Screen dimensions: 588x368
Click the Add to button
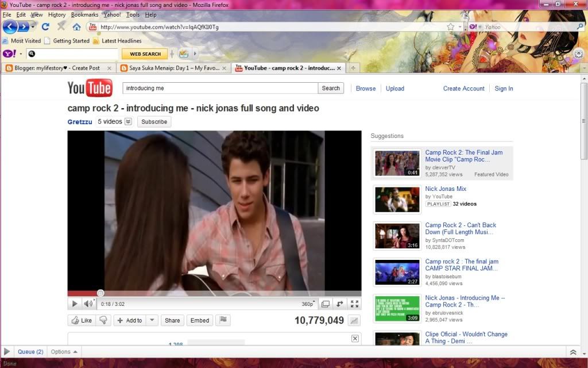pyautogui.click(x=130, y=320)
